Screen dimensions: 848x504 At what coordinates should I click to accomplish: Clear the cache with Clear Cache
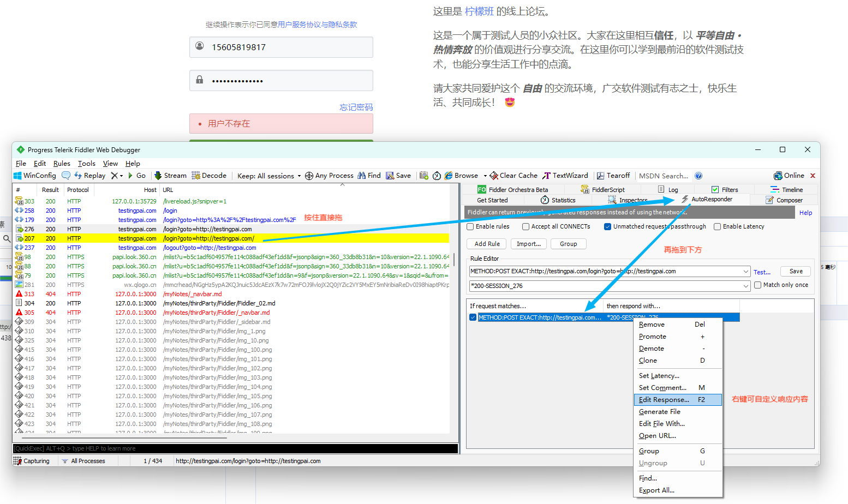[513, 176]
